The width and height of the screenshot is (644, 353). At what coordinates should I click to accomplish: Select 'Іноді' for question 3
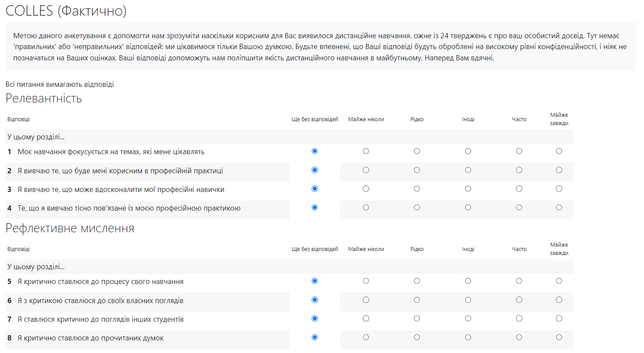(468, 189)
